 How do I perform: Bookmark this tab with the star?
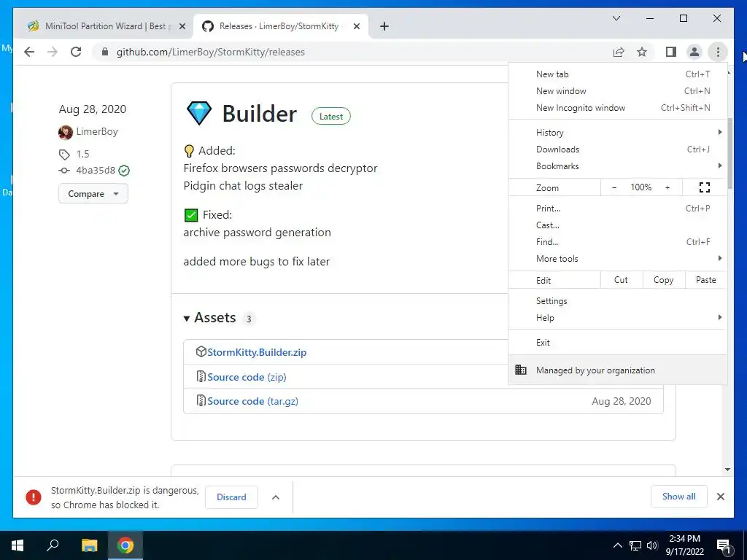tap(642, 52)
